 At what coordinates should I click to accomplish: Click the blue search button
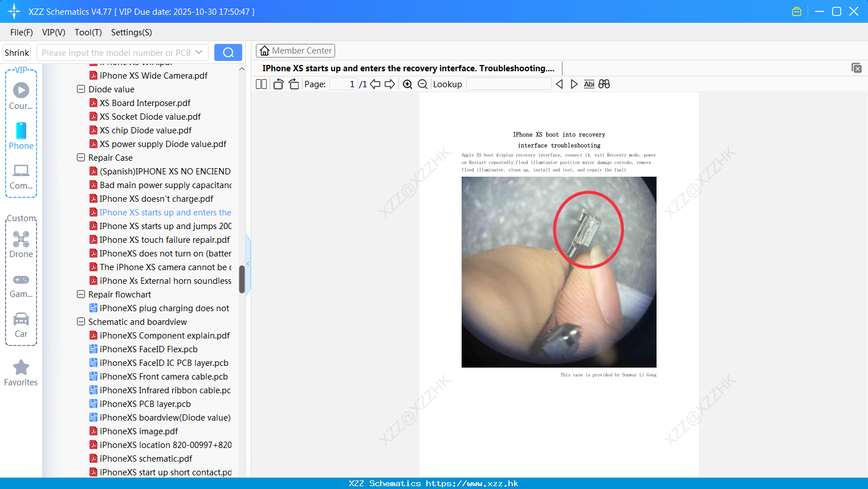(x=228, y=52)
